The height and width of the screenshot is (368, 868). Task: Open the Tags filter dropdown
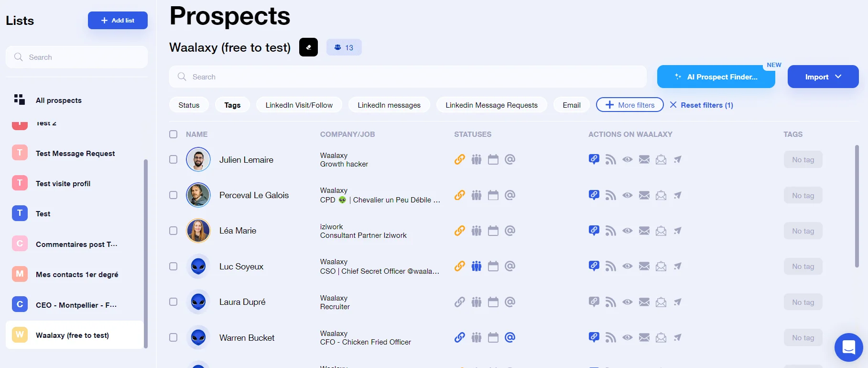click(x=232, y=105)
